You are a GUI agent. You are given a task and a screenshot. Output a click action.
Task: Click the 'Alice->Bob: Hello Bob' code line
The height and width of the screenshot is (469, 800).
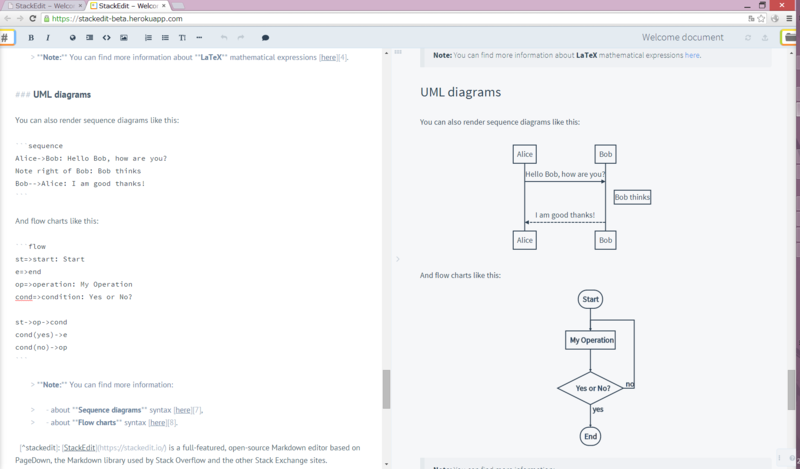(x=91, y=158)
